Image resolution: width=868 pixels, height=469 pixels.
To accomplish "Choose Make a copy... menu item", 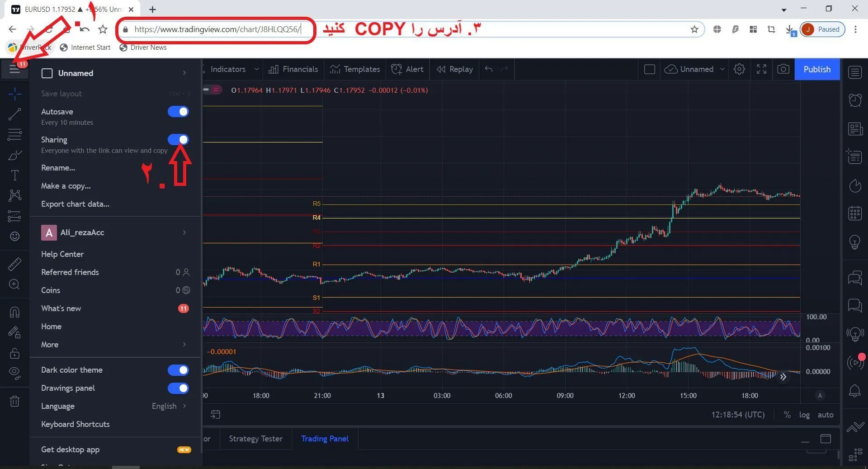I will point(66,186).
